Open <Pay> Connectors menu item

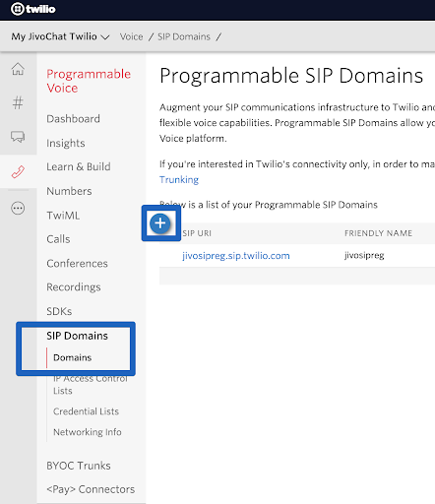tap(91, 489)
